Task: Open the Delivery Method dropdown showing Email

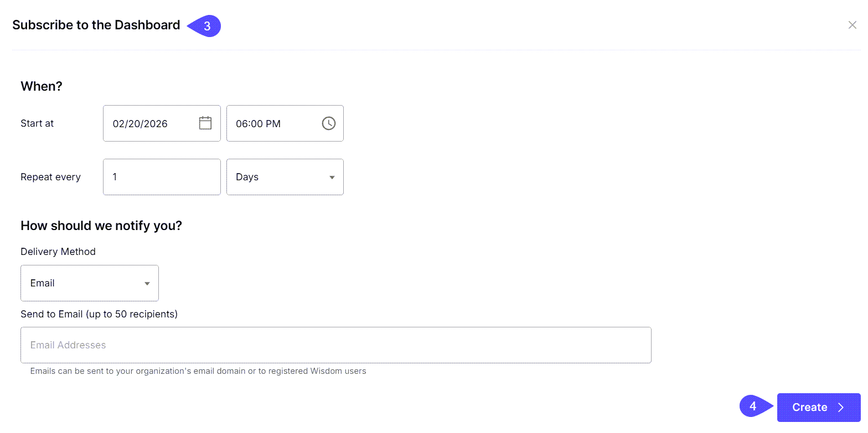Action: [89, 283]
